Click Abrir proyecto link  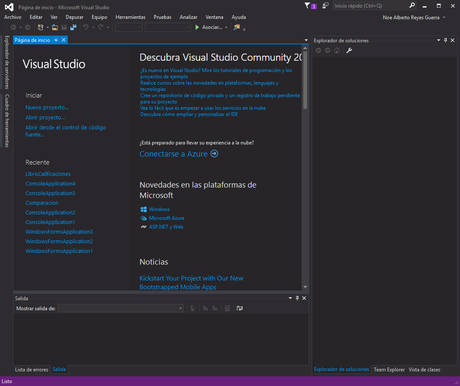pos(45,117)
